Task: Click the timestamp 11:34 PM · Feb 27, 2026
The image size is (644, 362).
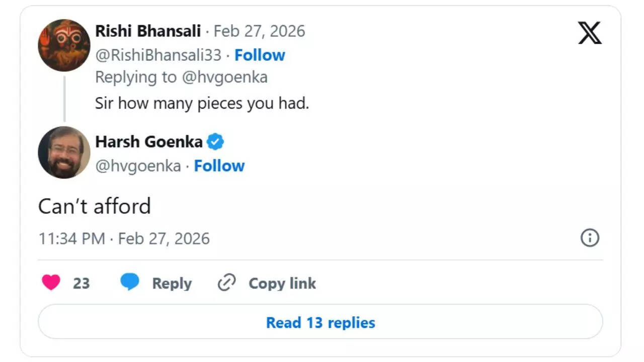Action: [123, 238]
